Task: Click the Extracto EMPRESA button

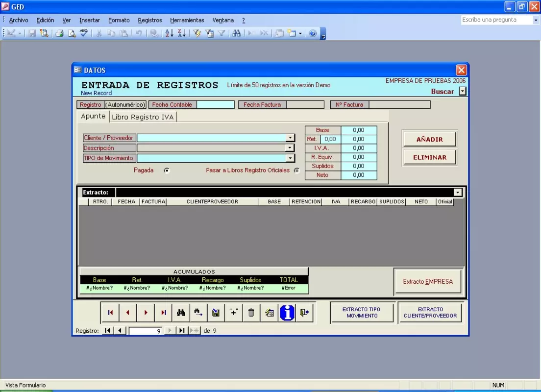Action: pos(428,282)
